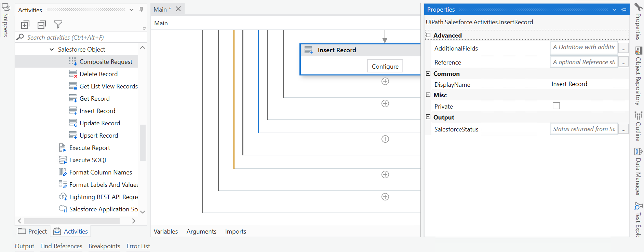Click the SalesforceStatus value field
This screenshot has height=252, width=644.
584,129
